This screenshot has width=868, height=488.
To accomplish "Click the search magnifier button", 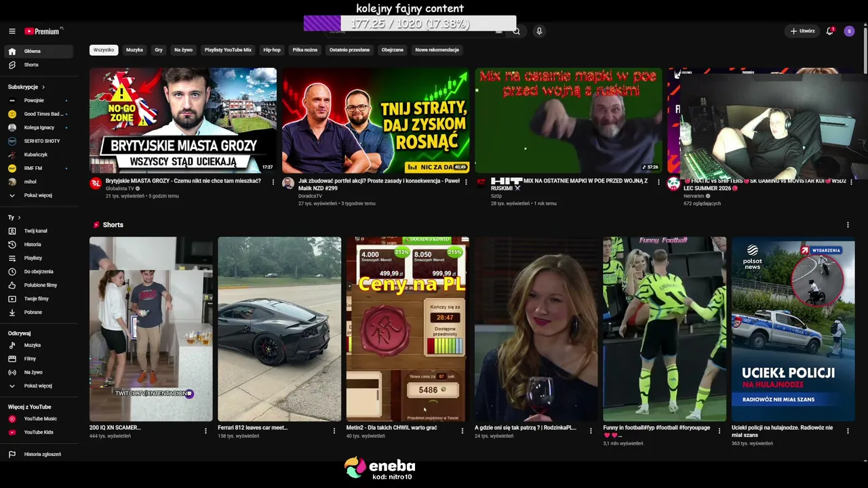I will point(516,31).
